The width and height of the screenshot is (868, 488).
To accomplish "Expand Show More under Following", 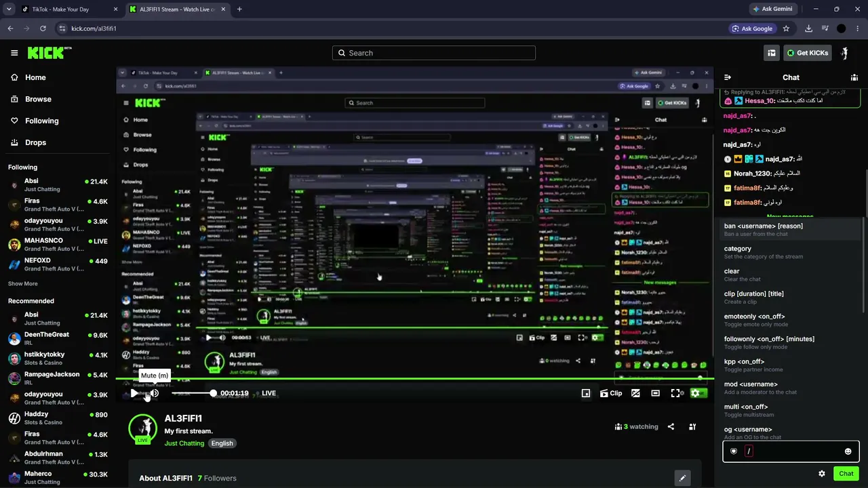I will (x=23, y=284).
